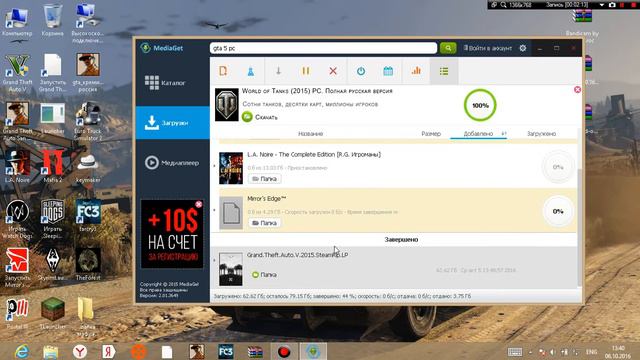Viewport: 640px width, 360px height.
Task: Click the FC3 taskbar icon
Action: (x=226, y=351)
